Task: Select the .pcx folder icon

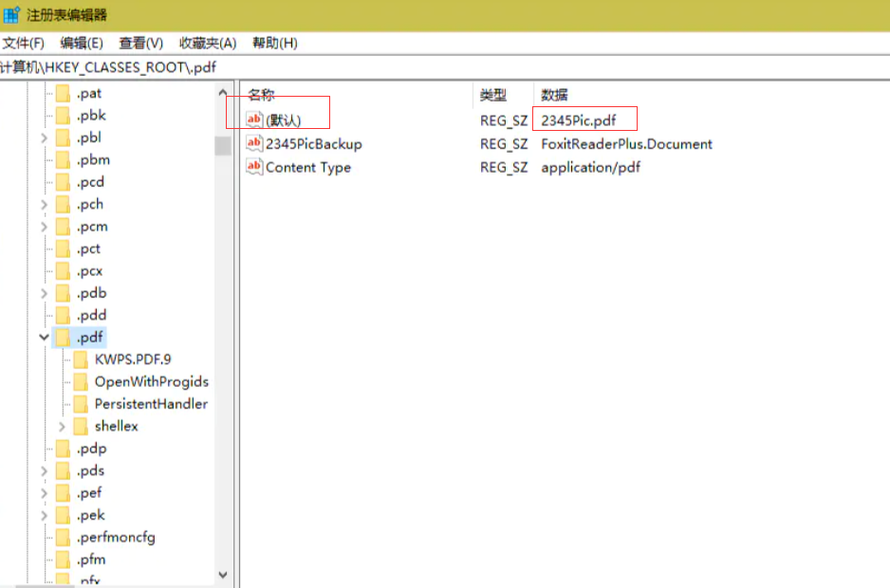Action: point(63,270)
